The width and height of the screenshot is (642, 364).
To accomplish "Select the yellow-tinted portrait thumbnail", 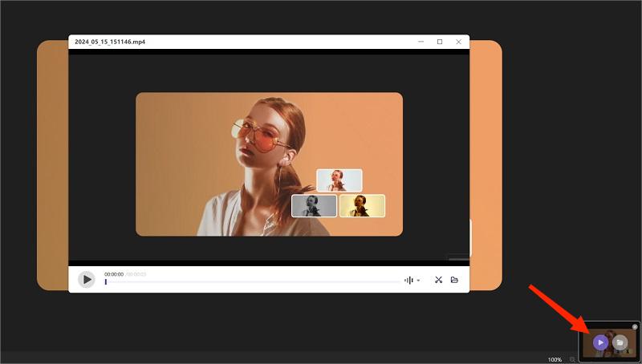I will [x=362, y=206].
